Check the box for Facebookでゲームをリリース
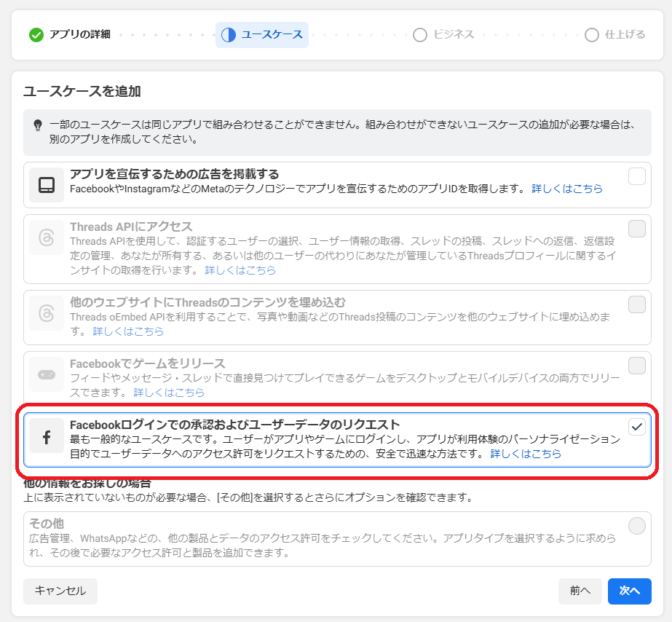The image size is (672, 622). coord(637,366)
